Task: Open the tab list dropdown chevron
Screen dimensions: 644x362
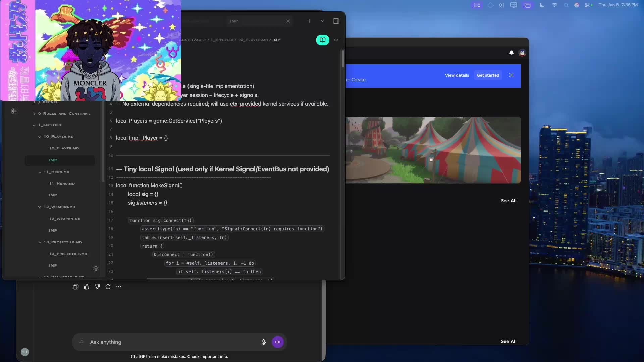Action: pyautogui.click(x=322, y=21)
